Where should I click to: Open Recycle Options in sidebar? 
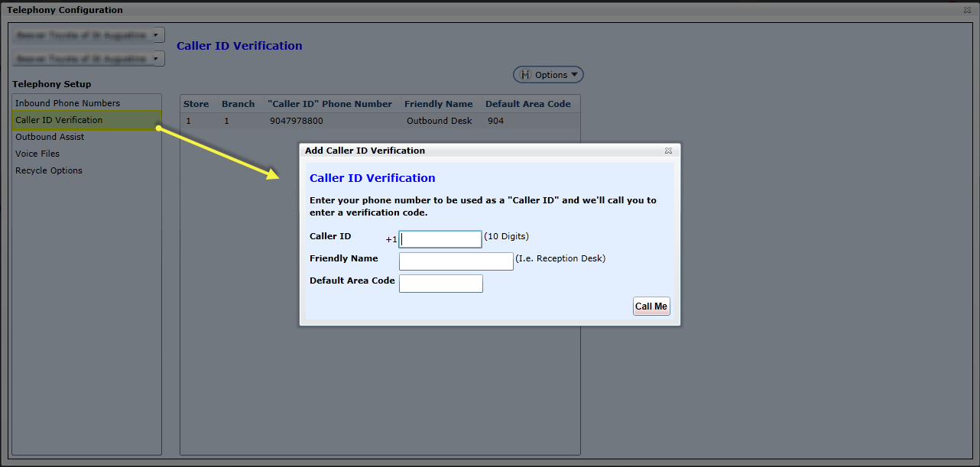[x=49, y=170]
